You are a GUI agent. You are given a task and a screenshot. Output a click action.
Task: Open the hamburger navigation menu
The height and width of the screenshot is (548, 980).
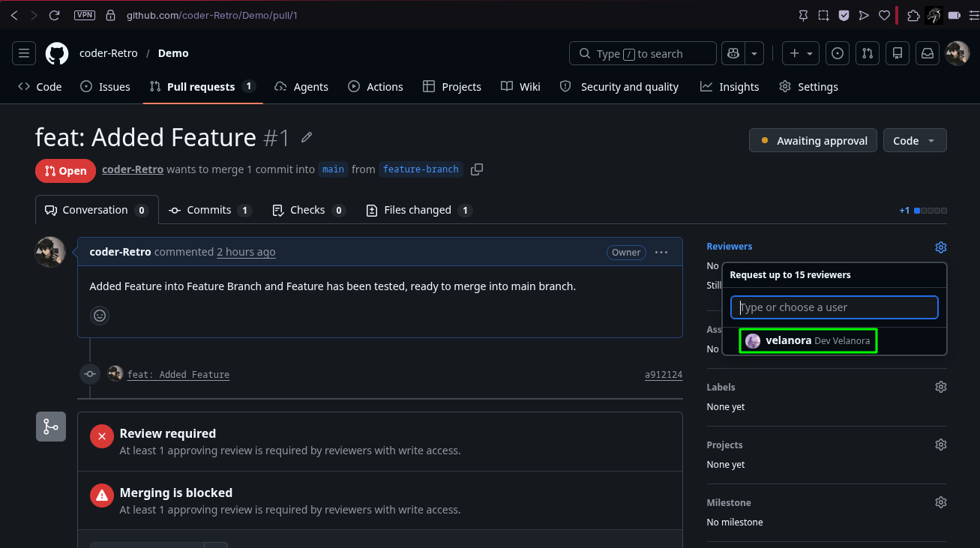point(24,53)
